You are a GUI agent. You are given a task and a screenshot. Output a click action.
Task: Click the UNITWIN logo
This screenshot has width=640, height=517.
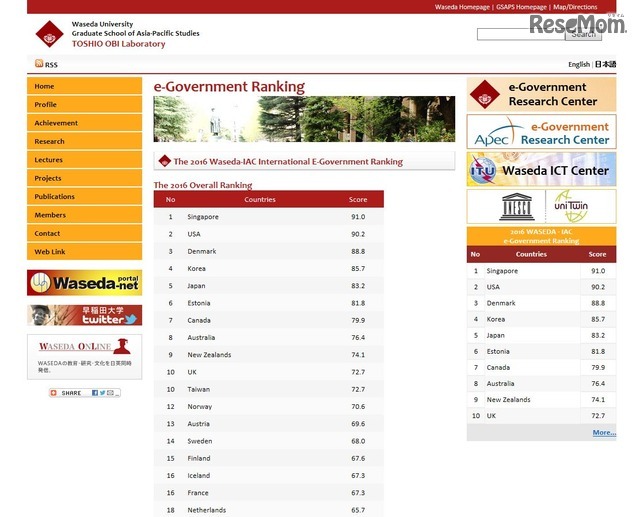pyautogui.click(x=571, y=206)
